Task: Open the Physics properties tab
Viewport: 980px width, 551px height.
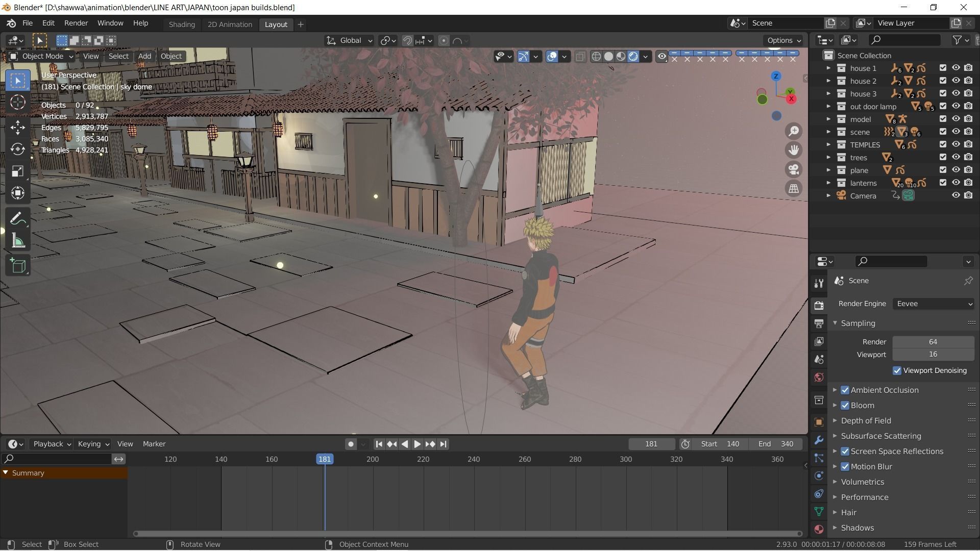Action: pos(819,475)
